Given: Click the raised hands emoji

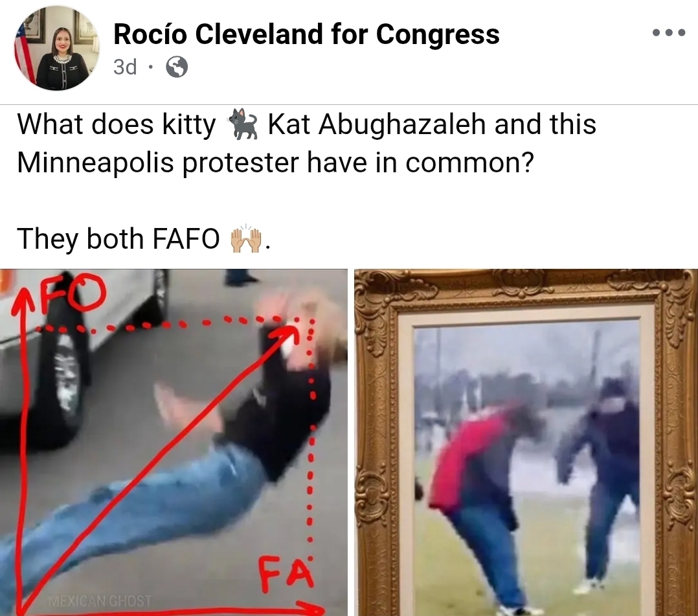Looking at the screenshot, I should tap(245, 239).
